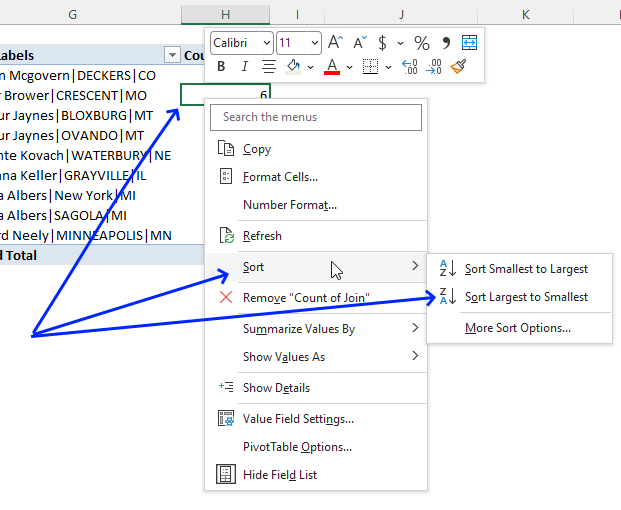The image size is (621, 510).
Task: Open More Sort Options dialog
Action: pyautogui.click(x=518, y=328)
